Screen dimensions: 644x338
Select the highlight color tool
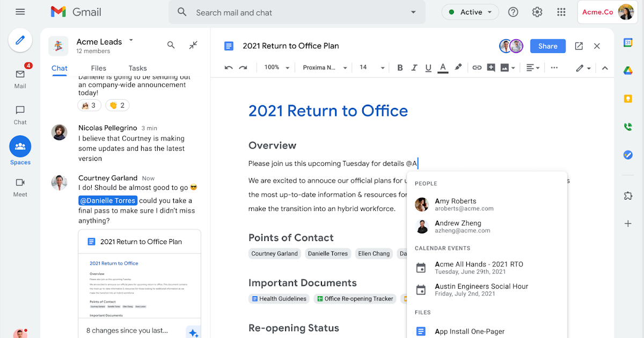pyautogui.click(x=459, y=68)
